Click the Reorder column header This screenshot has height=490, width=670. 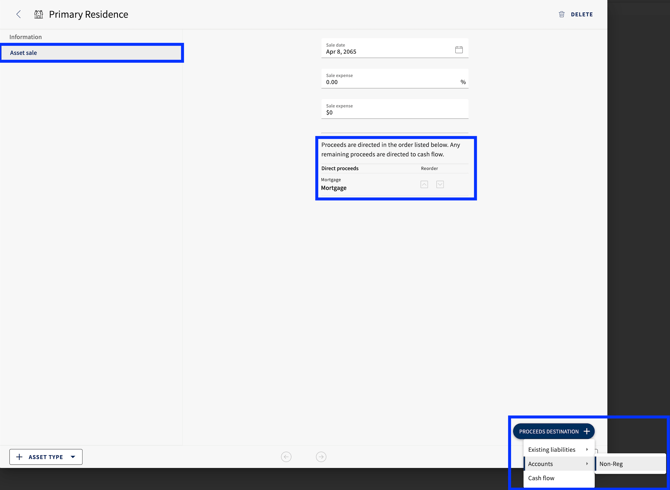429,168
